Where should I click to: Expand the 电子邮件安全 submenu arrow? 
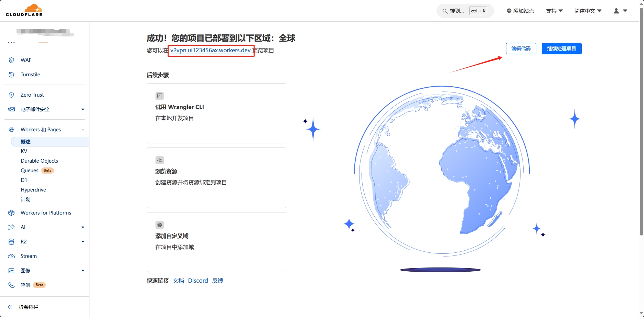(x=83, y=109)
